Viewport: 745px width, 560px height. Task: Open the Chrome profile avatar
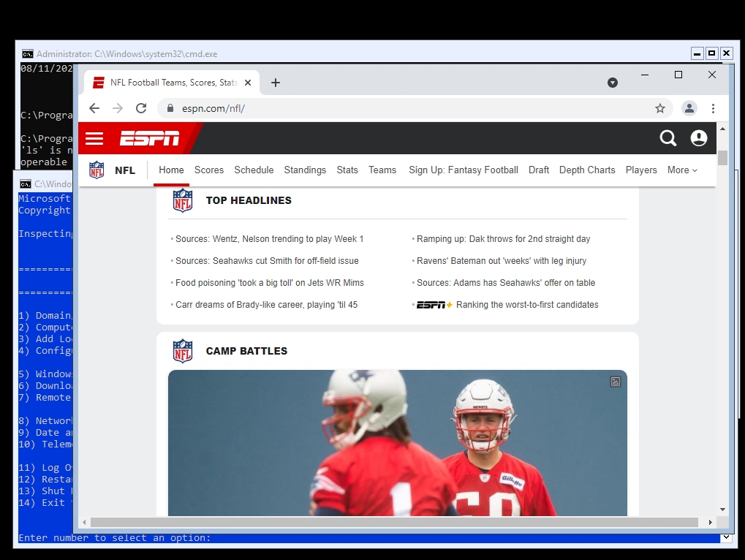tap(689, 108)
